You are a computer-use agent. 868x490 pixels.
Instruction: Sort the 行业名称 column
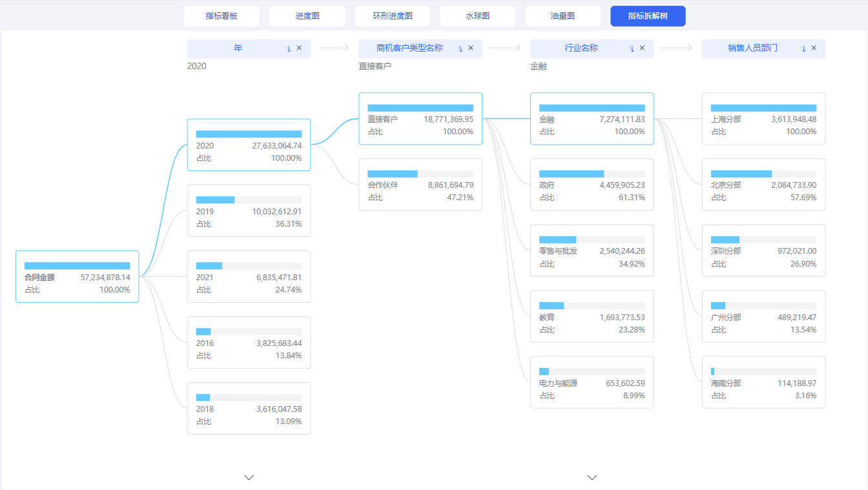pos(632,48)
